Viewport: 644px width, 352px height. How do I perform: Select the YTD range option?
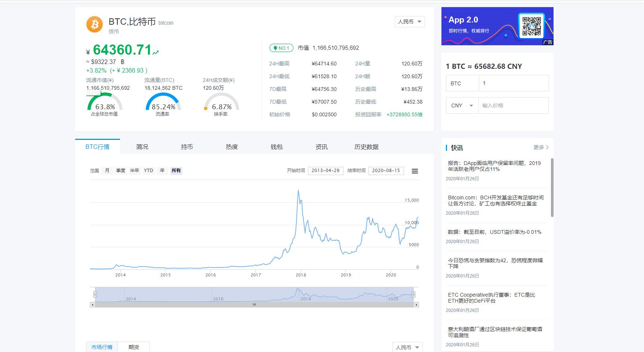coord(148,171)
